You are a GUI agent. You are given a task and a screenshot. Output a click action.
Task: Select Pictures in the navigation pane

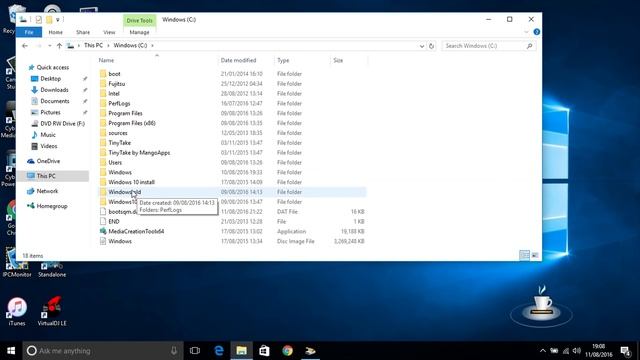[50, 112]
